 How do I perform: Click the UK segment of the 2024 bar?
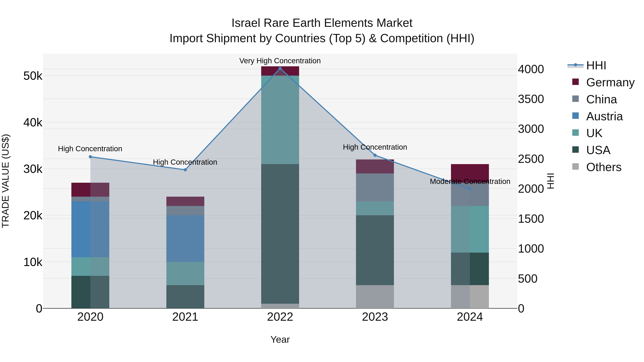click(x=470, y=229)
